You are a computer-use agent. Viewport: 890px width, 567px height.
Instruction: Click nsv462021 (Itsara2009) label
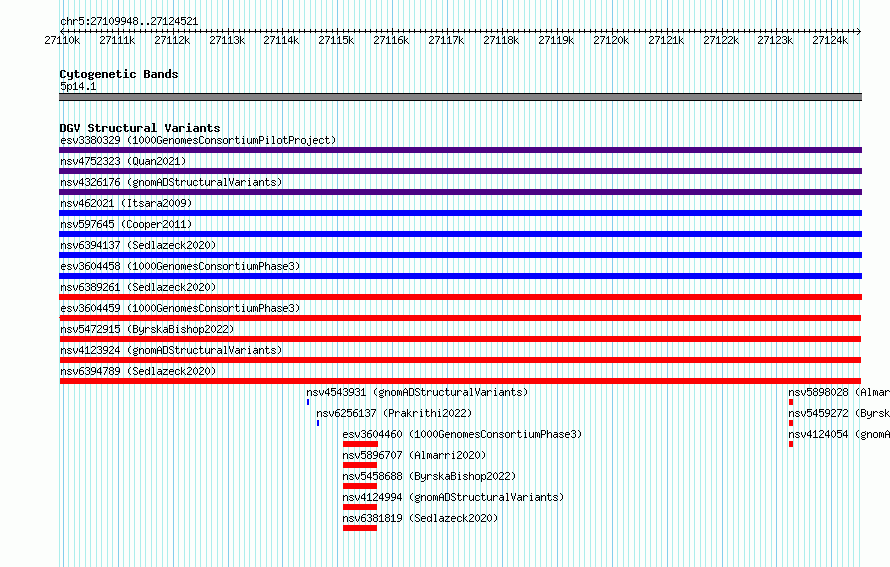coord(126,203)
